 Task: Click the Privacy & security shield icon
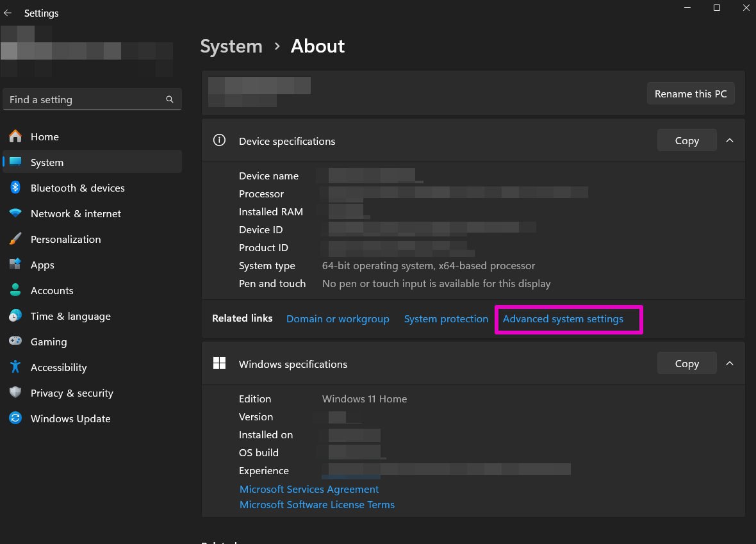[x=15, y=393]
